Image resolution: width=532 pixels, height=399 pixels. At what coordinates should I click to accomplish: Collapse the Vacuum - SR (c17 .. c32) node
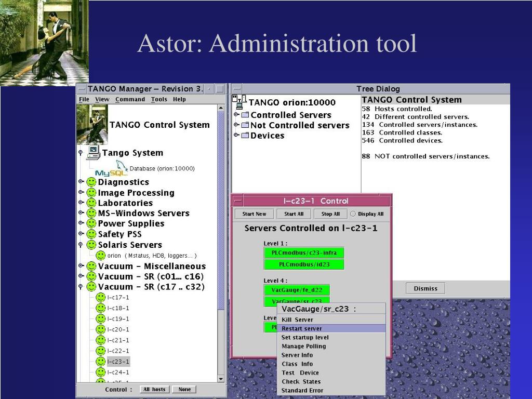click(x=81, y=287)
